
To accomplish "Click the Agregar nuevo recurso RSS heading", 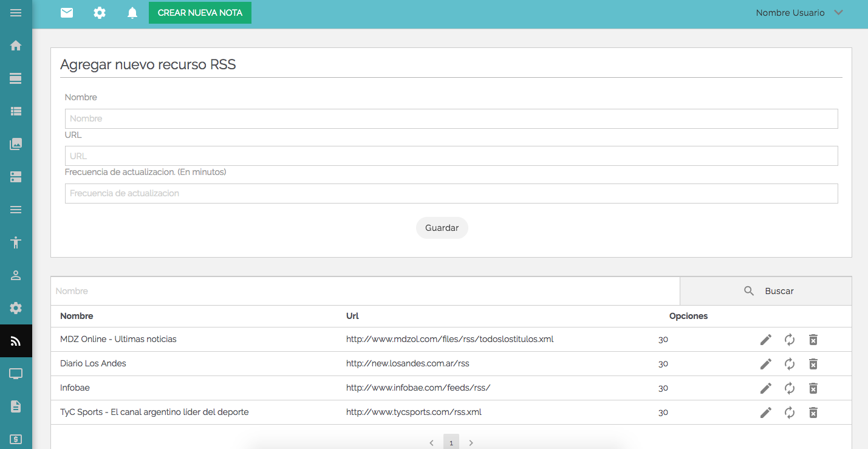I will click(x=148, y=64).
